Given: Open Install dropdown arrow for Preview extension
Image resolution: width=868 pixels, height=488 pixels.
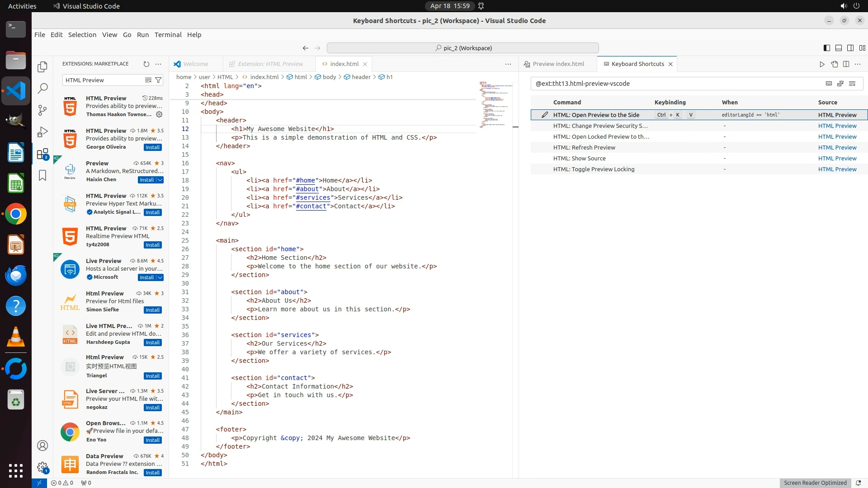Looking at the screenshot, I should 160,180.
